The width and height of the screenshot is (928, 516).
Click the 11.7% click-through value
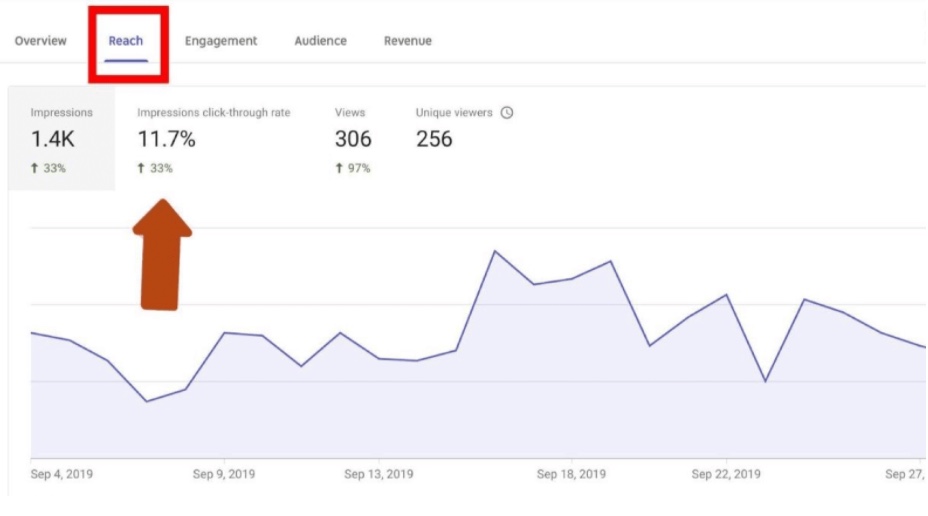166,139
